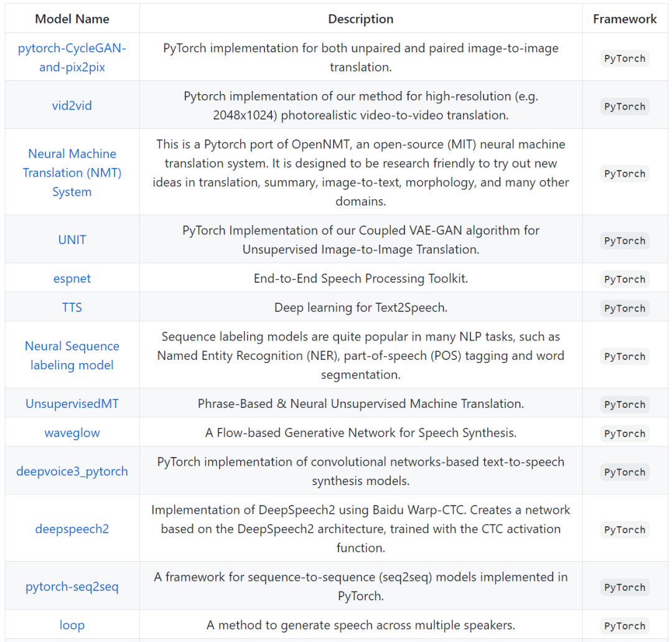Open the deepspeech2 model link
672x642 pixels.
point(72,529)
